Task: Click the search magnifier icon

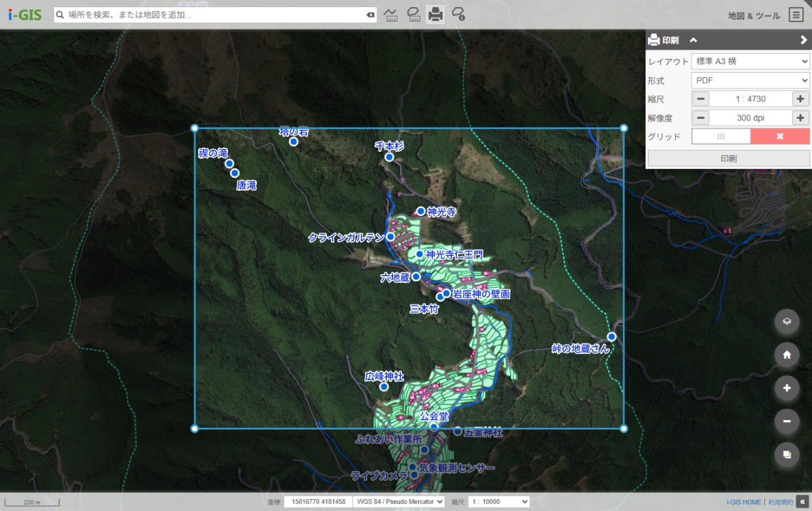Action: click(59, 14)
